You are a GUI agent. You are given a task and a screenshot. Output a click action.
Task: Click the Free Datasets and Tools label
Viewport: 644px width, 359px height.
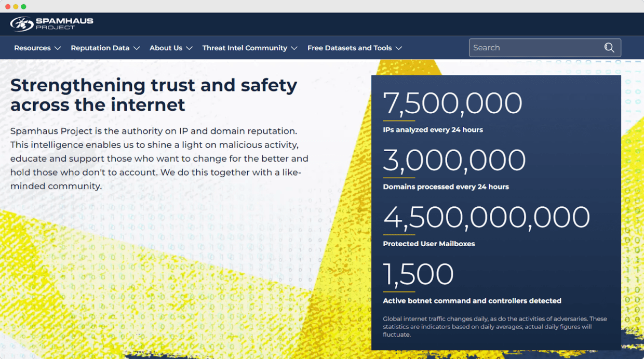point(350,48)
